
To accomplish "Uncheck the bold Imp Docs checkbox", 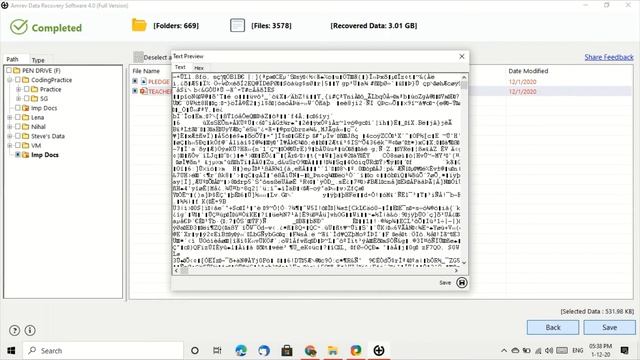I will pos(18,155).
